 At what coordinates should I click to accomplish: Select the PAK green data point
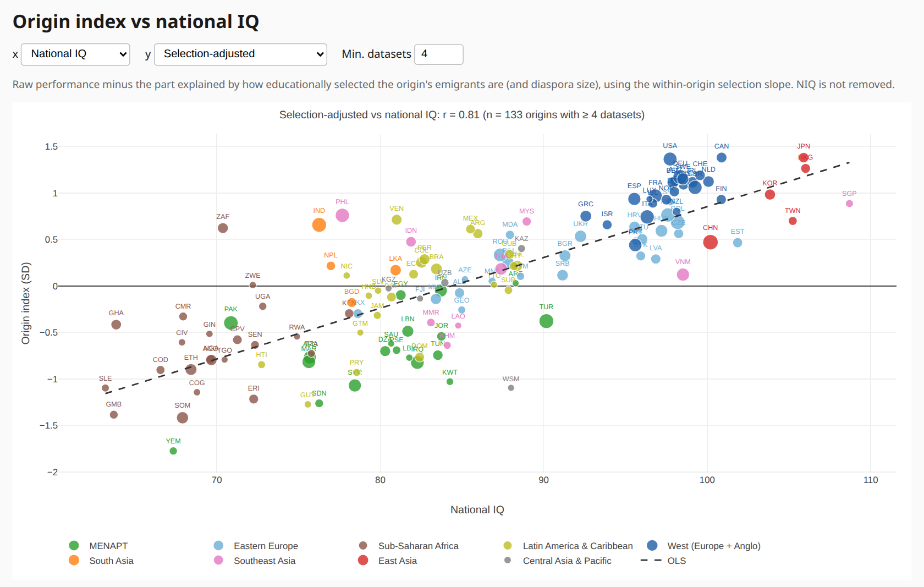(231, 323)
